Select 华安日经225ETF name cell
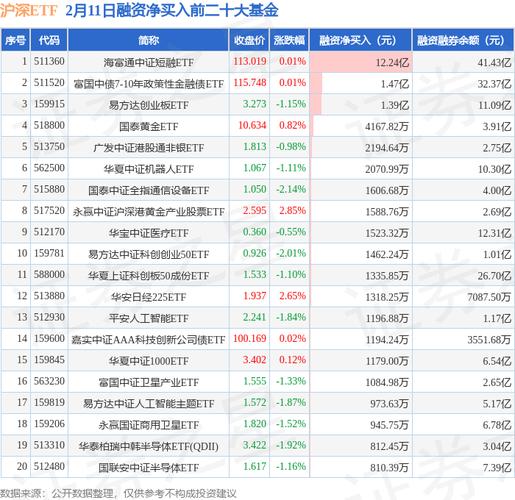 tap(148, 297)
